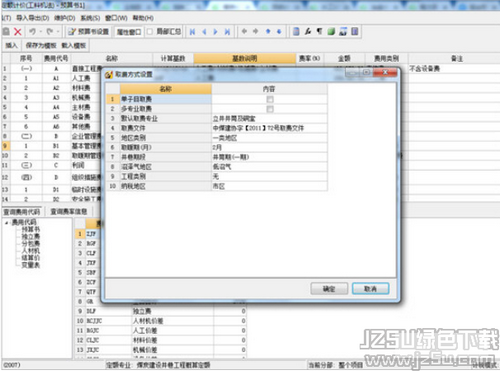The image size is (500, 371).
Task: Click the red X delete icon in toolbar
Action: (18, 32)
